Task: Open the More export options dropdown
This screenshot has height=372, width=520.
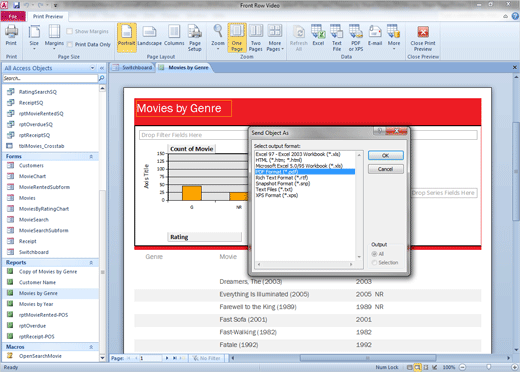Action: (x=394, y=37)
